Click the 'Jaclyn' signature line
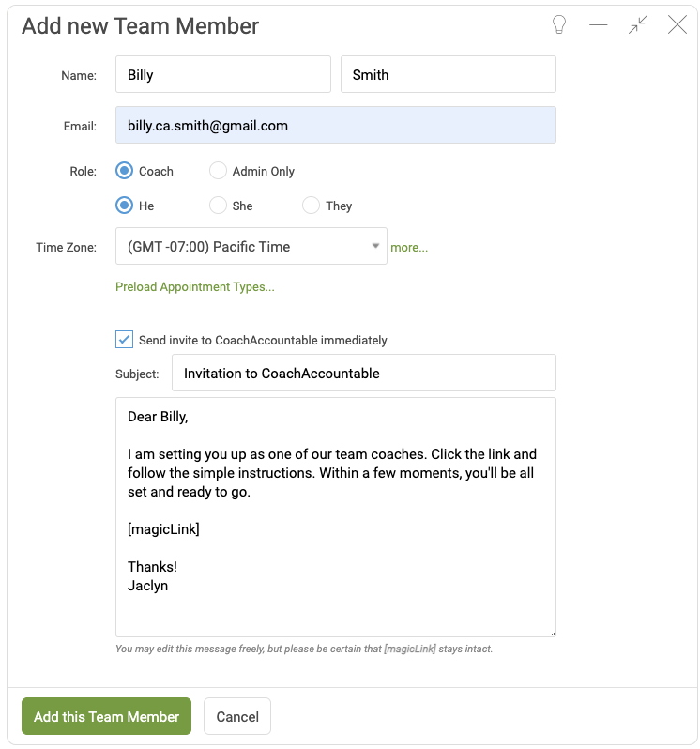 click(x=147, y=586)
